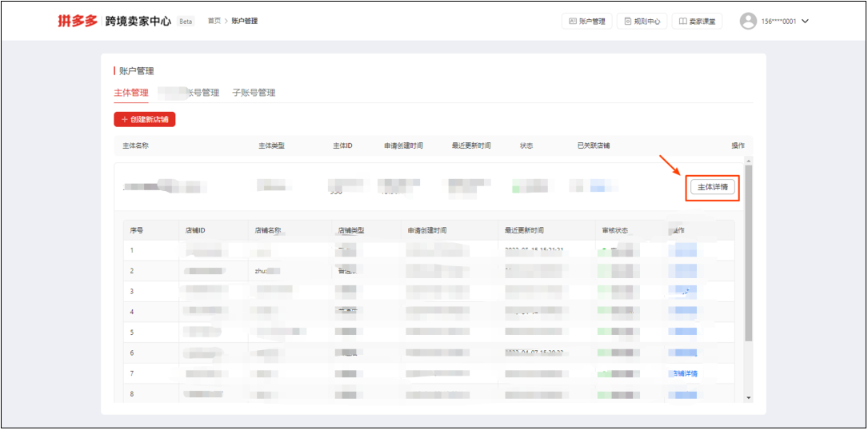The image size is (868, 430).
Task: Click the operation link in row 1
Action: (685, 250)
